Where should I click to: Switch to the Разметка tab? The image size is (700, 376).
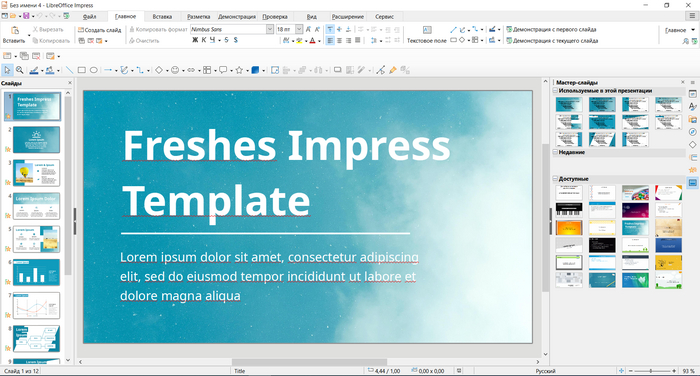[x=199, y=17]
